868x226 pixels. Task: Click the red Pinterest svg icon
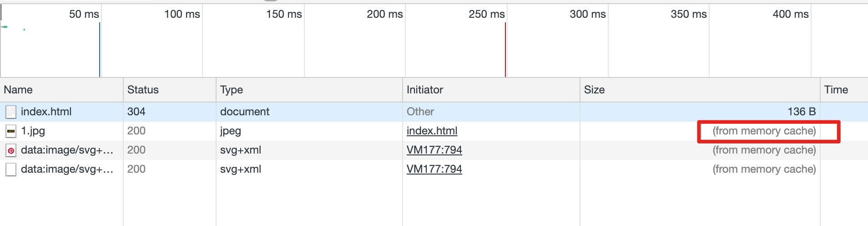point(11,150)
